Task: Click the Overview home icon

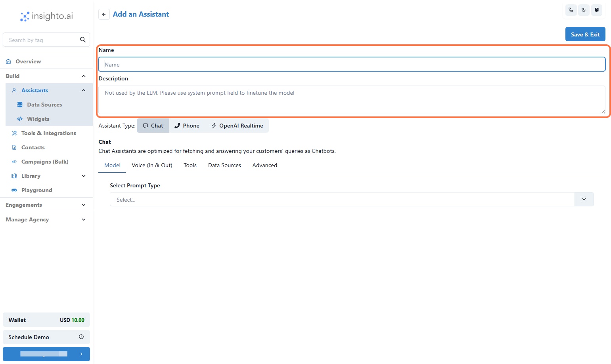Action: point(8,61)
